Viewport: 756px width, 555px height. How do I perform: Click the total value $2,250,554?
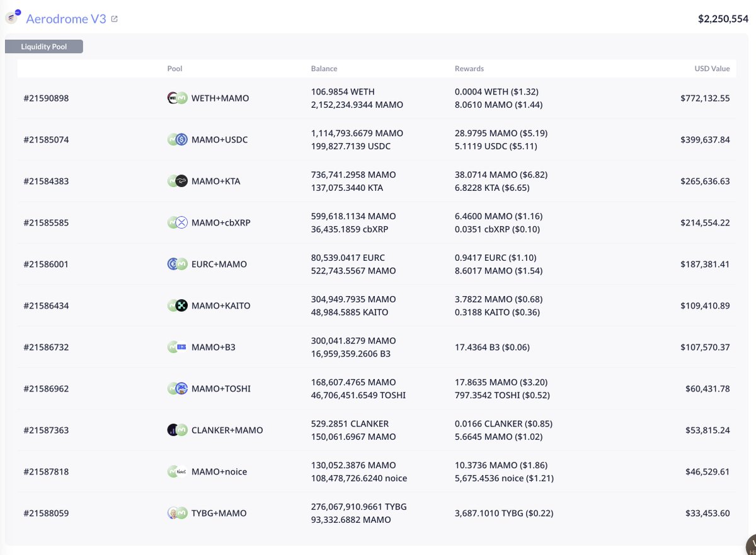point(723,19)
